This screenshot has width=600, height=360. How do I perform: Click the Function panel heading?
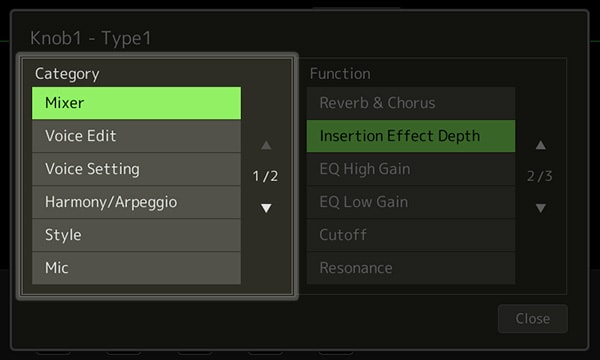(340, 73)
